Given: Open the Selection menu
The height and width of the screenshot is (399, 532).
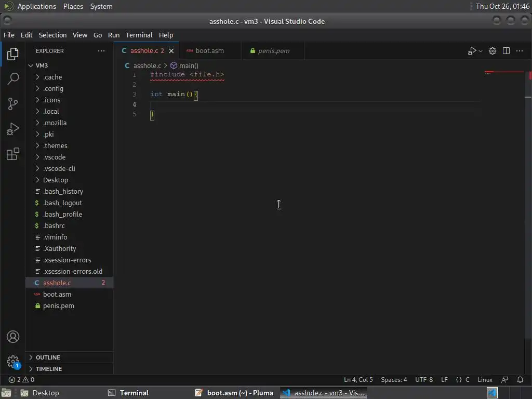Looking at the screenshot, I should [x=52, y=35].
